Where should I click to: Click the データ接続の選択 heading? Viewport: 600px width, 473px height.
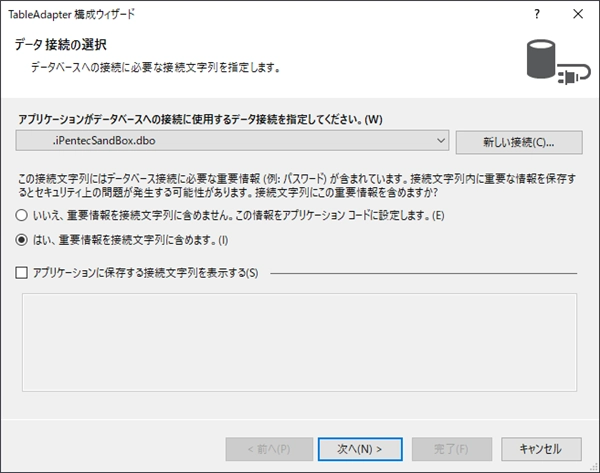coord(60,45)
